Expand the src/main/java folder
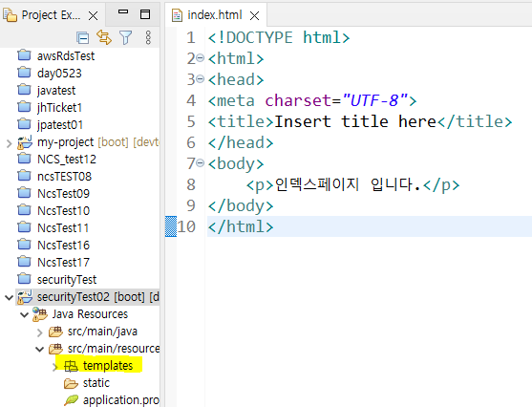This screenshot has width=532, height=407. click(40, 332)
